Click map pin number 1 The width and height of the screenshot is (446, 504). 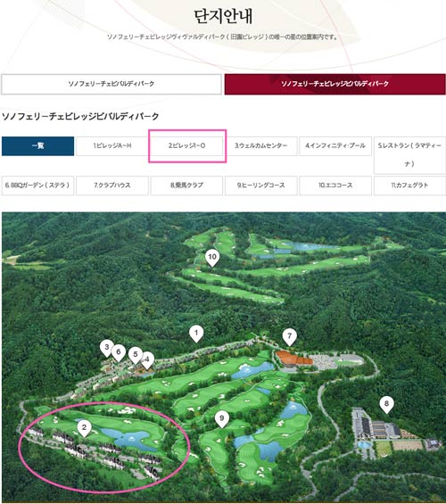(x=196, y=334)
